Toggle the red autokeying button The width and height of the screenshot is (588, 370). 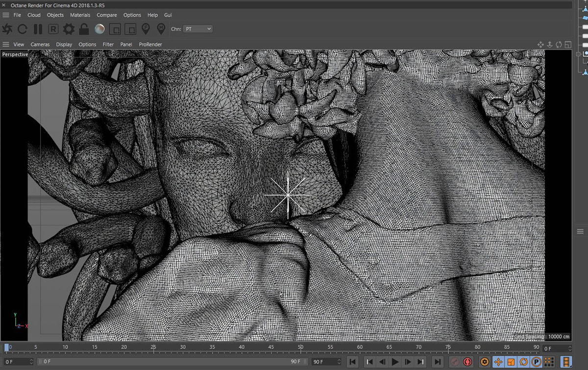[x=468, y=362]
